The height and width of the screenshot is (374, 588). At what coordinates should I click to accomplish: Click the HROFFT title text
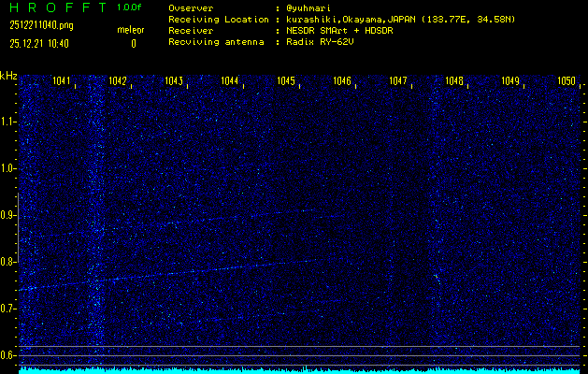[x=51, y=7]
